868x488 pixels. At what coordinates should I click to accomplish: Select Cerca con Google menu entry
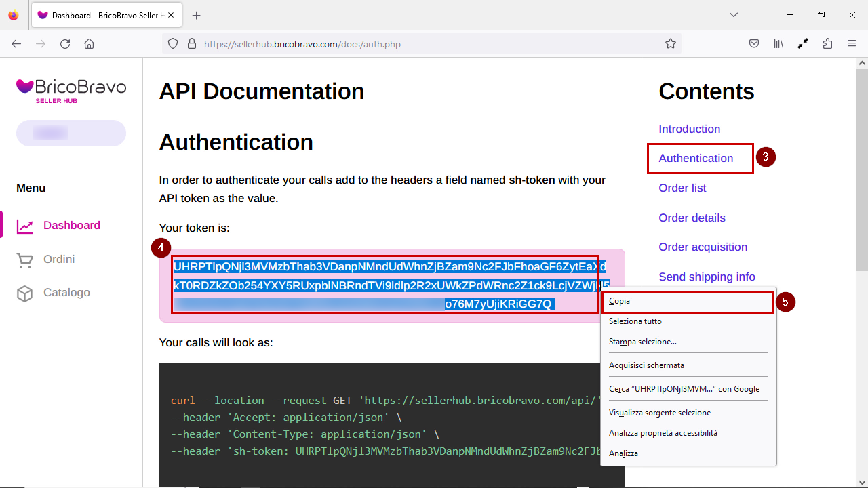(688, 389)
